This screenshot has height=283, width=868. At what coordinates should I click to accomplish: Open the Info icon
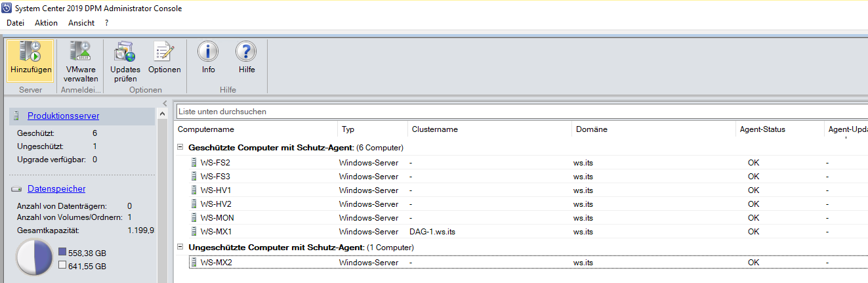pyautogui.click(x=209, y=52)
